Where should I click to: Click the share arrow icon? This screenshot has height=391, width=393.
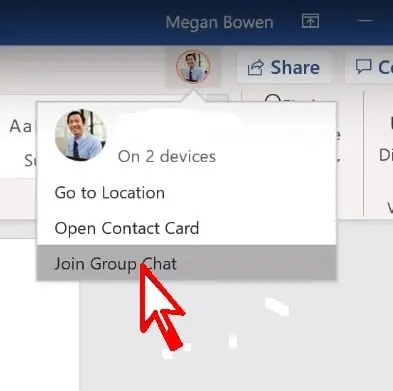tap(256, 67)
